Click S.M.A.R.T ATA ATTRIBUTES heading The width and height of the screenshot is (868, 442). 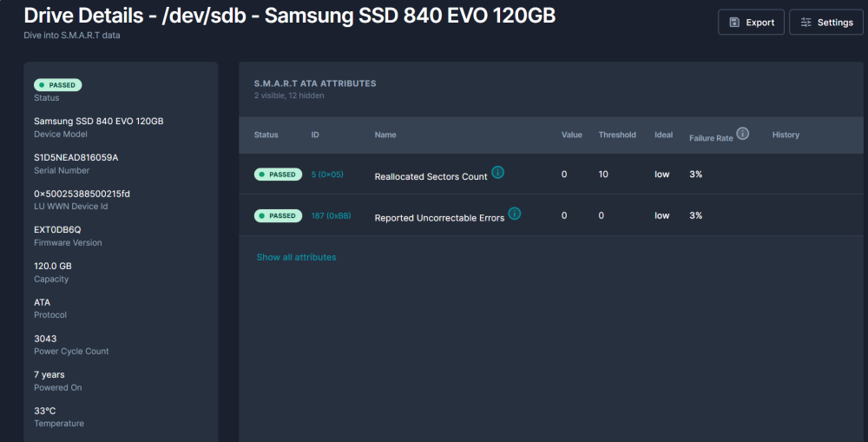point(315,83)
